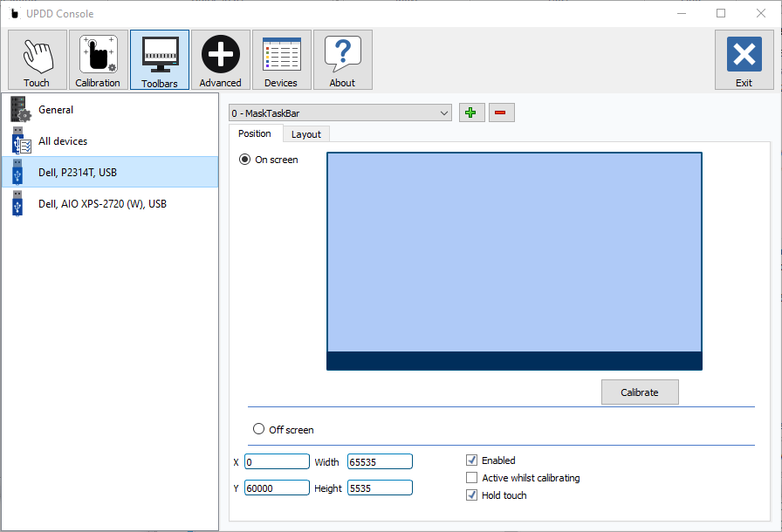Screen dimensions: 782x532
Task: Exit the UPDD Console
Action: pos(744,60)
